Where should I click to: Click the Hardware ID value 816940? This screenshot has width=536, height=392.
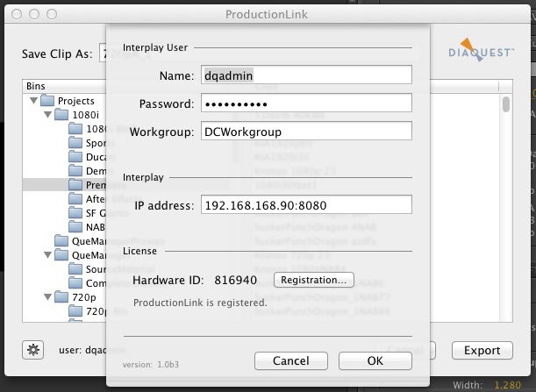click(x=235, y=281)
